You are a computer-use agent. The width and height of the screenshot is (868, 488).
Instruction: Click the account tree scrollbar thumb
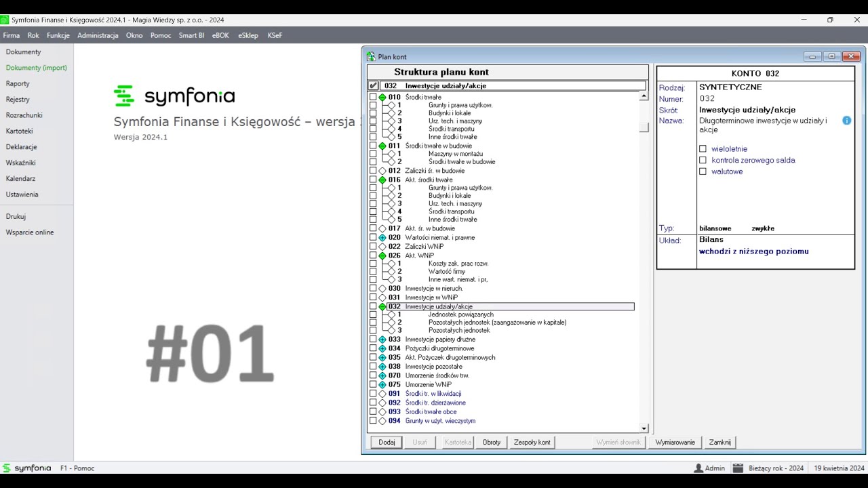644,127
